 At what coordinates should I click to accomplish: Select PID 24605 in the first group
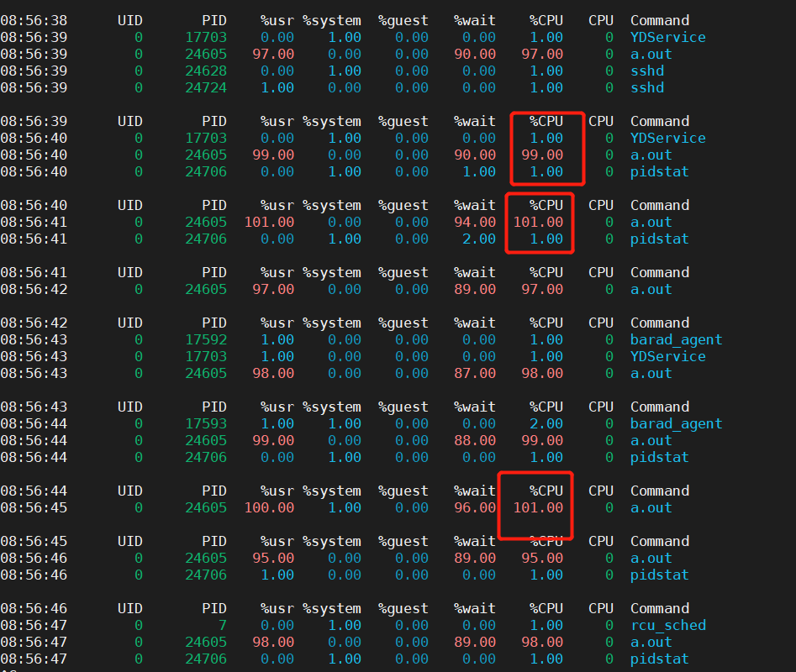click(206, 54)
